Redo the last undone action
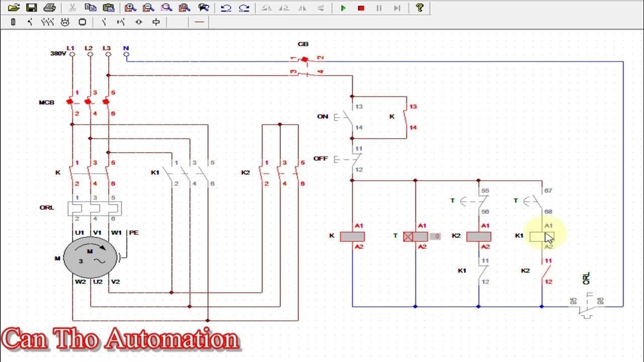The width and height of the screenshot is (644, 362). pos(244,8)
